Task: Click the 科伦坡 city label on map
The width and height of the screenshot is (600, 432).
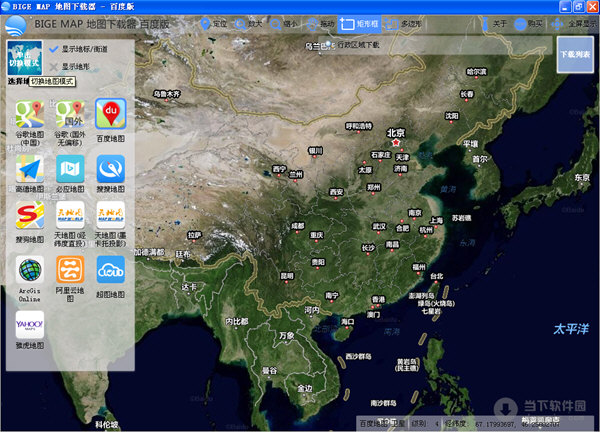Action: [106, 424]
